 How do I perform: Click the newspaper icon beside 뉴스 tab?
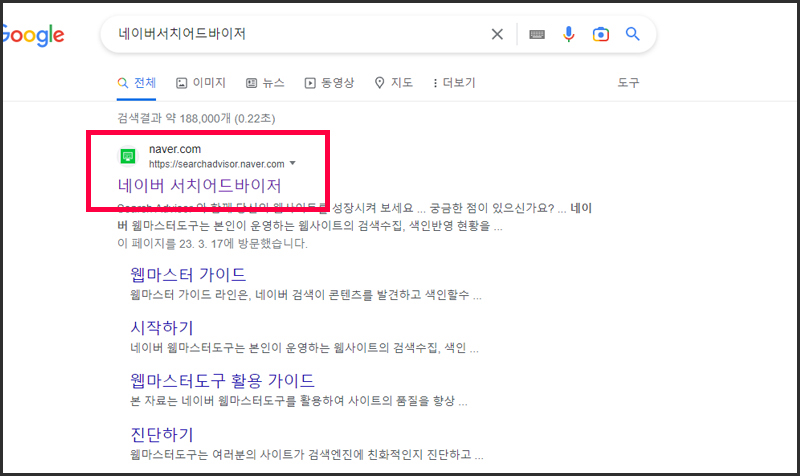point(252,83)
